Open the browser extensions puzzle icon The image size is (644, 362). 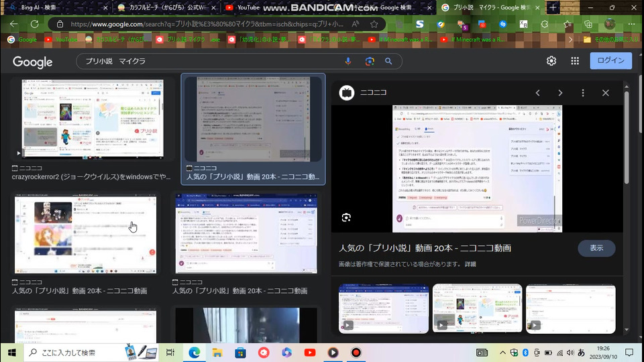pyautogui.click(x=545, y=24)
